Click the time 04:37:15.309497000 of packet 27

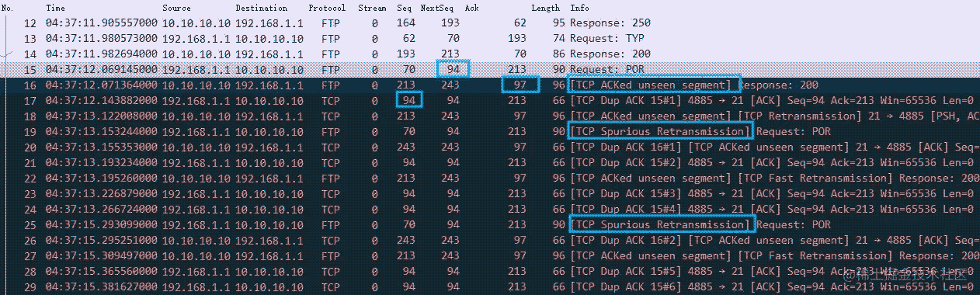[x=102, y=256]
